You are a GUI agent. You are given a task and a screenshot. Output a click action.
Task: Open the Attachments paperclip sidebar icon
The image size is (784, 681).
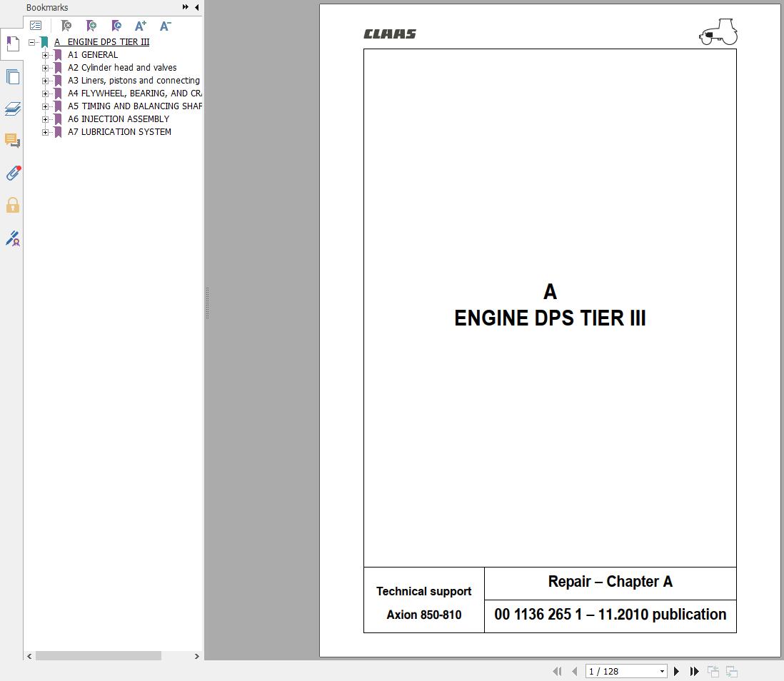13,173
